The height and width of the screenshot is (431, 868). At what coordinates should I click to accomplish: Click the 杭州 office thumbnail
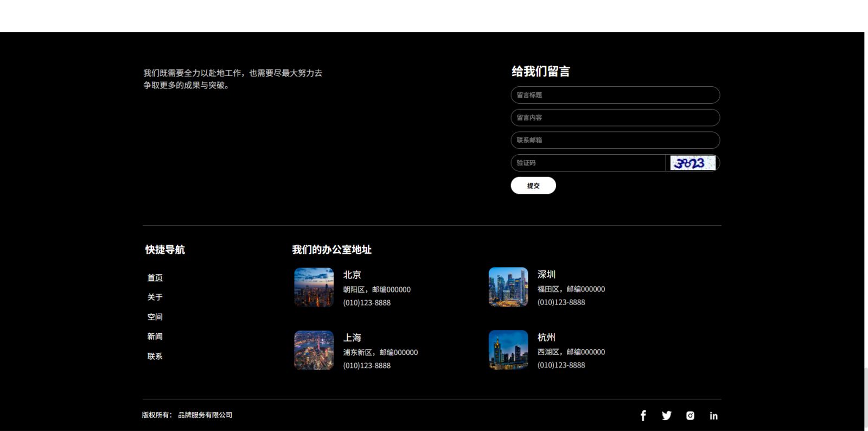[x=508, y=350]
